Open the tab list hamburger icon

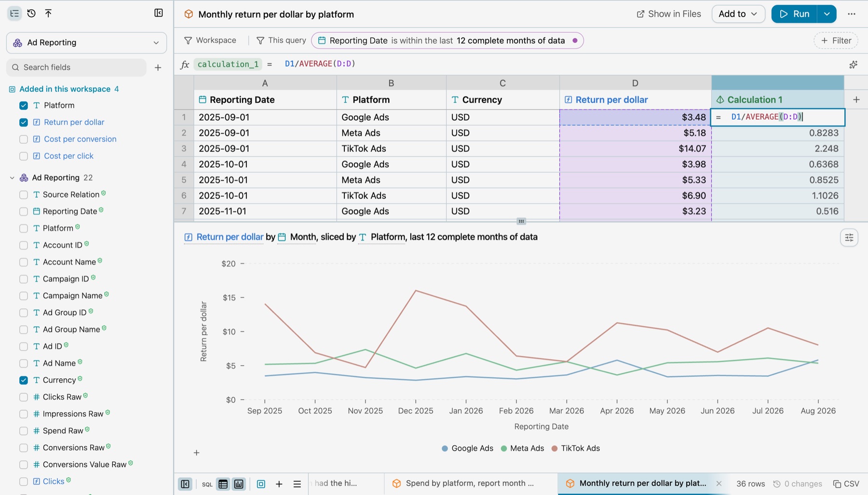(297, 484)
